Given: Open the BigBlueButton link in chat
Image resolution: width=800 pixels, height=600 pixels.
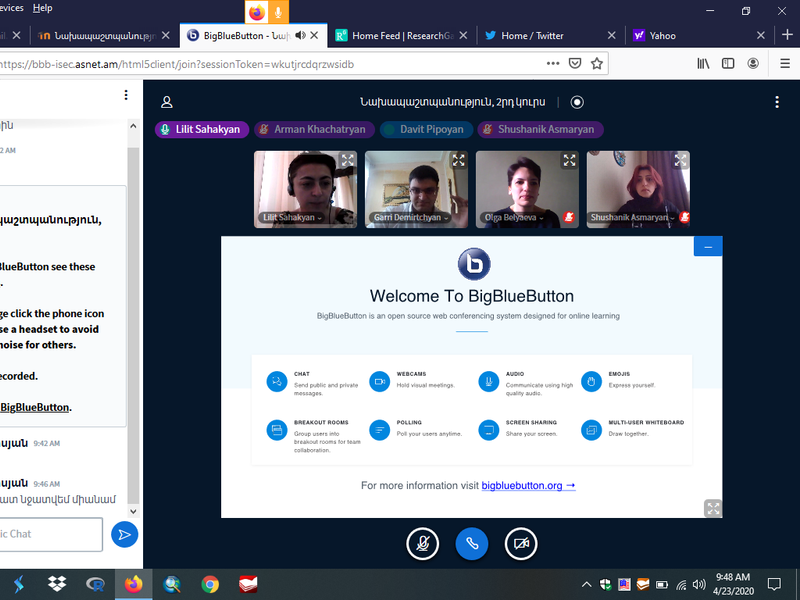Looking at the screenshot, I should [34, 407].
